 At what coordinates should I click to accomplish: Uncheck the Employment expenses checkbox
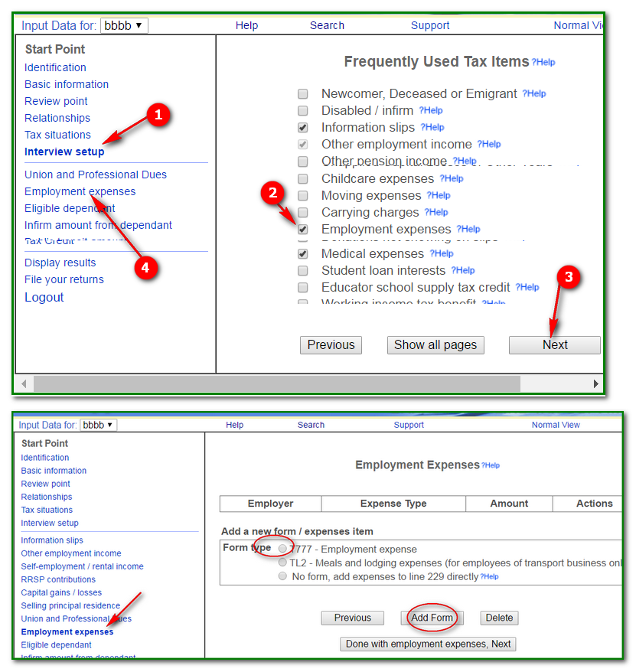302,230
